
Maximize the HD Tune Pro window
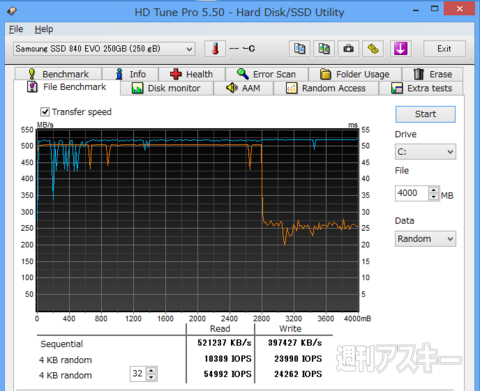point(434,9)
